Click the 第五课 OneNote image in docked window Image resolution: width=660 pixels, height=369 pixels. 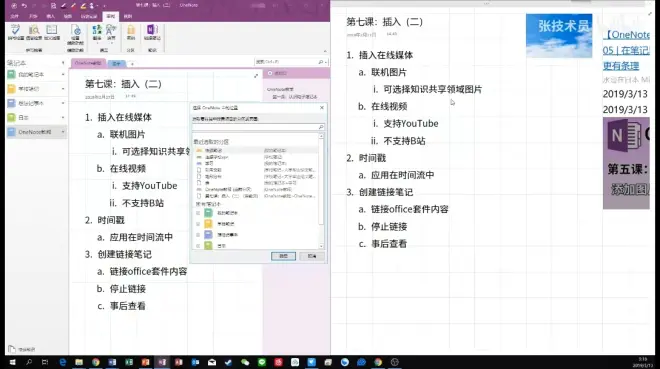626,163
